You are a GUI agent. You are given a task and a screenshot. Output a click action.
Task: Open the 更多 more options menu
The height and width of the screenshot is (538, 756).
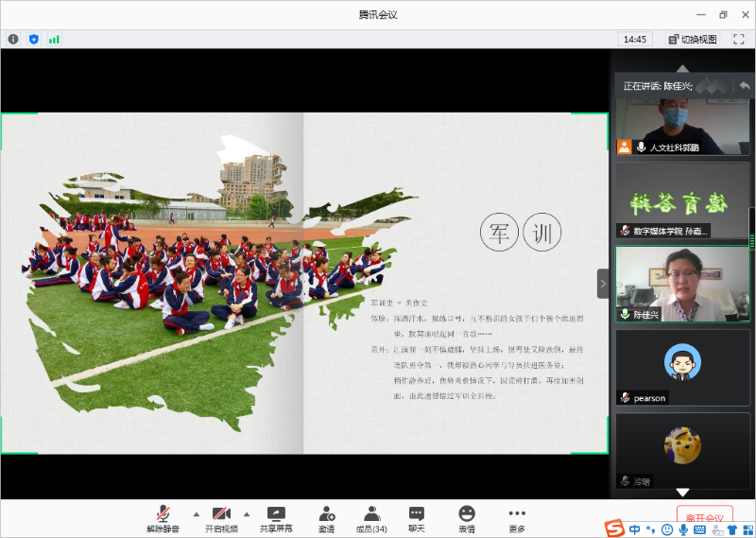516,519
